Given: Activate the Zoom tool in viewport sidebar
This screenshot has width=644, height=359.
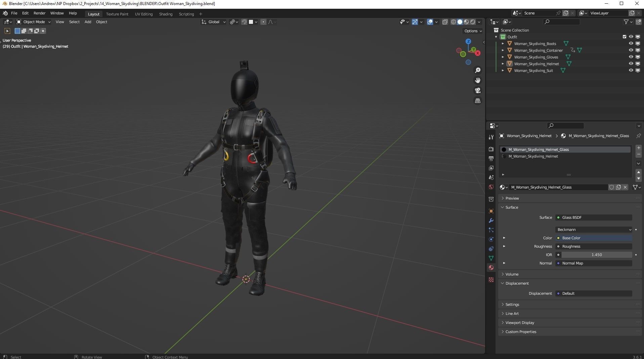Looking at the screenshot, I should coord(478,70).
